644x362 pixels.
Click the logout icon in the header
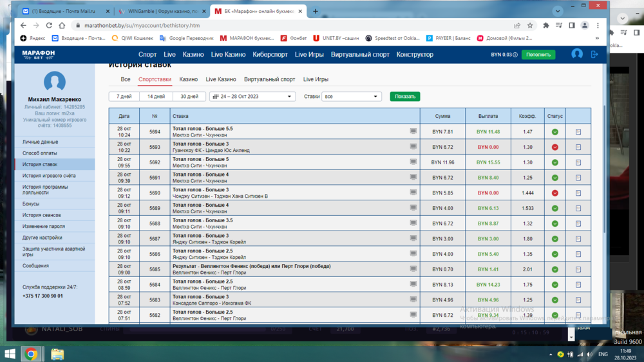point(594,55)
